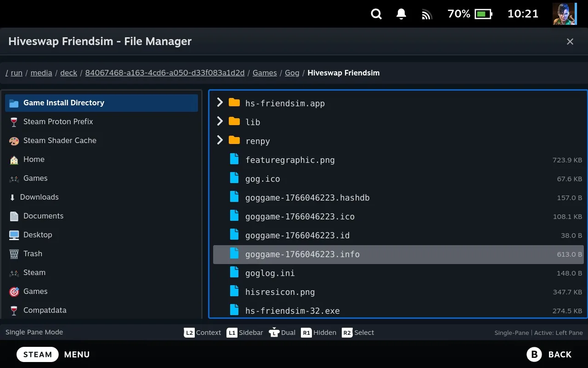
Task: Click the R2 Select hint
Action: (358, 333)
